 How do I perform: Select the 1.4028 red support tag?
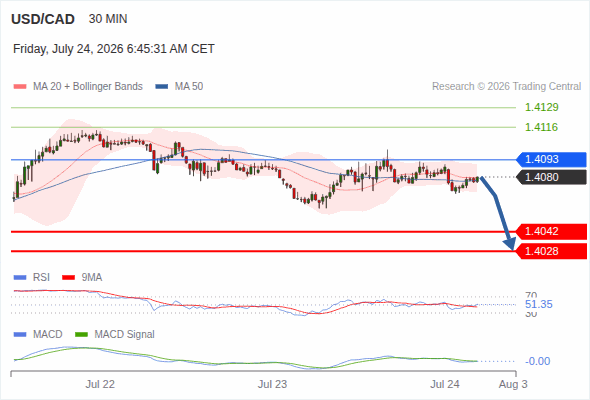pos(551,251)
